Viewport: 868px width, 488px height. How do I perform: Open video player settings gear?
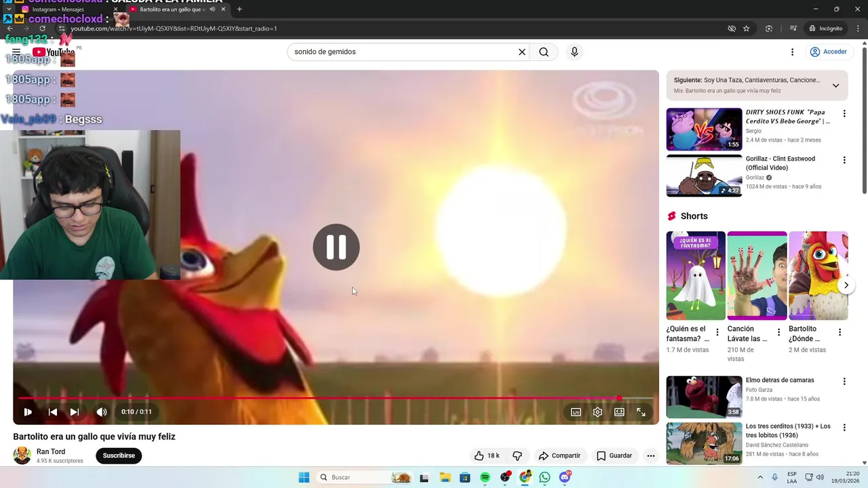click(x=597, y=412)
